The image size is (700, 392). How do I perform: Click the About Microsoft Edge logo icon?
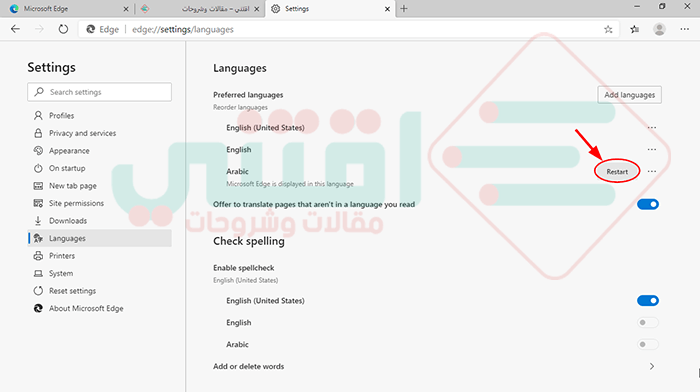click(38, 309)
